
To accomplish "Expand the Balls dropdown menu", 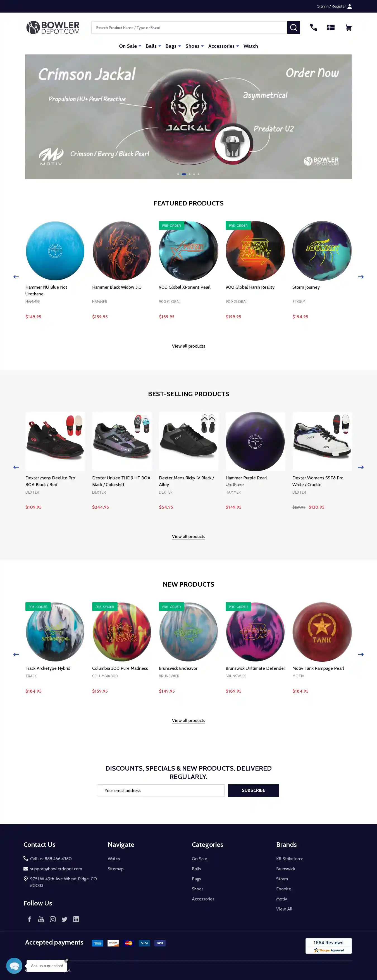I will [153, 46].
